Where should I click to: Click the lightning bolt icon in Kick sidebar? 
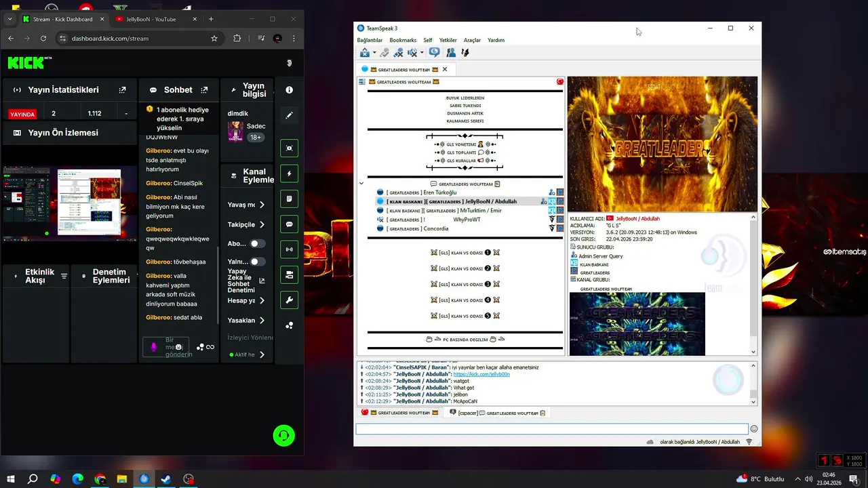tap(290, 174)
